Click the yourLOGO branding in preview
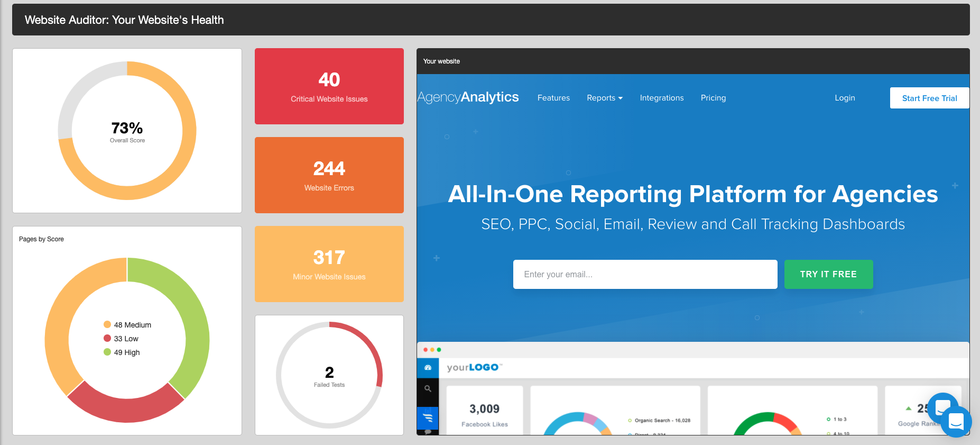980x445 pixels. click(x=474, y=367)
